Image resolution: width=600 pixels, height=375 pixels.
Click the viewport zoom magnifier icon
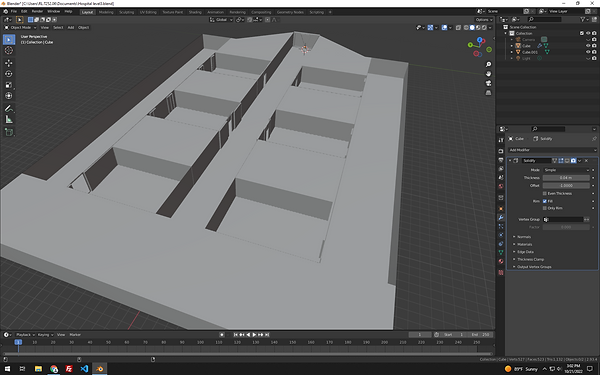(488, 64)
